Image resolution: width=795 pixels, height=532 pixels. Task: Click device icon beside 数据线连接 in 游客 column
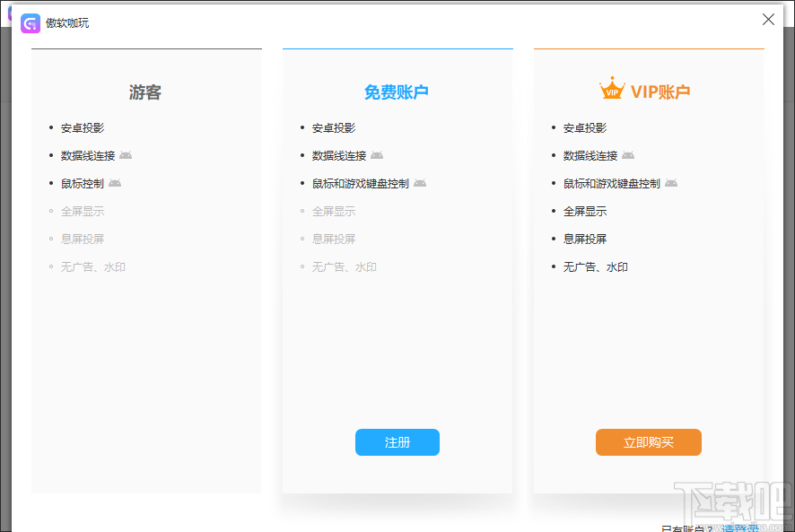(x=127, y=155)
